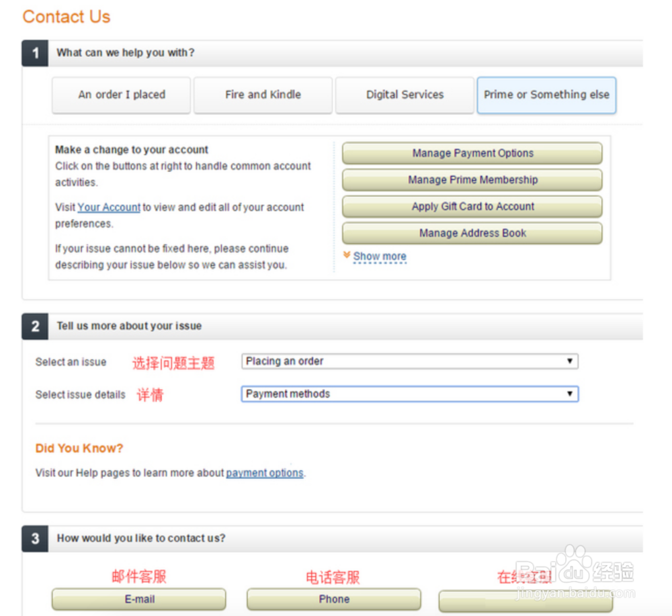
Task: Click the step 2 number badge
Action: (35, 326)
